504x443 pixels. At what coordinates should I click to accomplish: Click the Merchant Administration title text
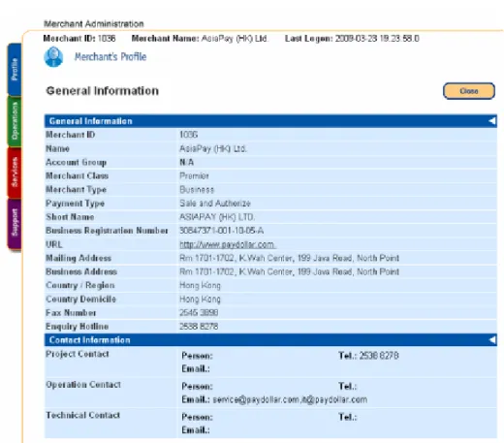(x=94, y=24)
